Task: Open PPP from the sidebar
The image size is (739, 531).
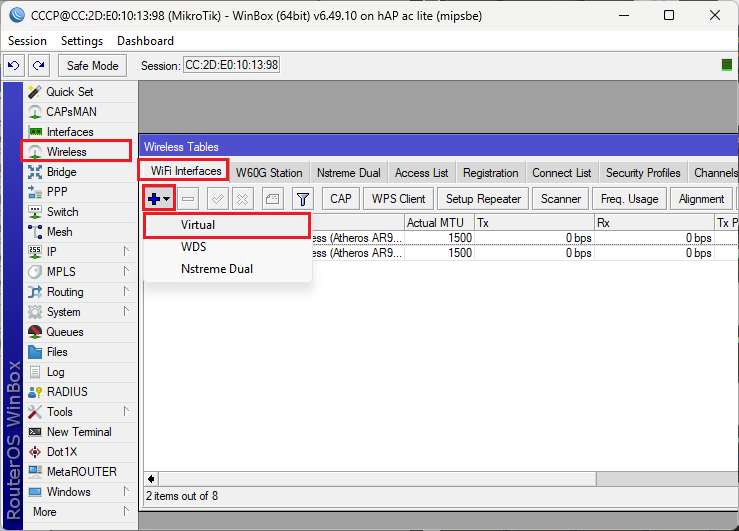Action: click(x=80, y=192)
